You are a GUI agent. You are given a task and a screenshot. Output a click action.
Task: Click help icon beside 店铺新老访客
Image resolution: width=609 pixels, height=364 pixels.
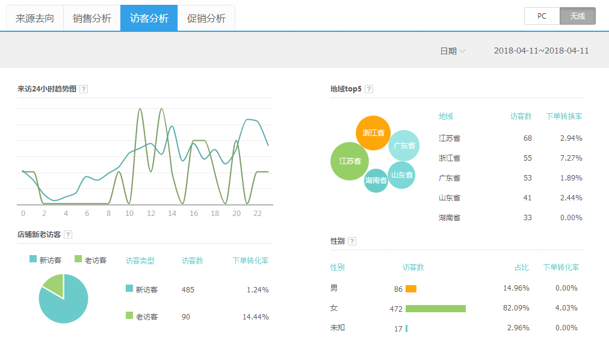(68, 235)
